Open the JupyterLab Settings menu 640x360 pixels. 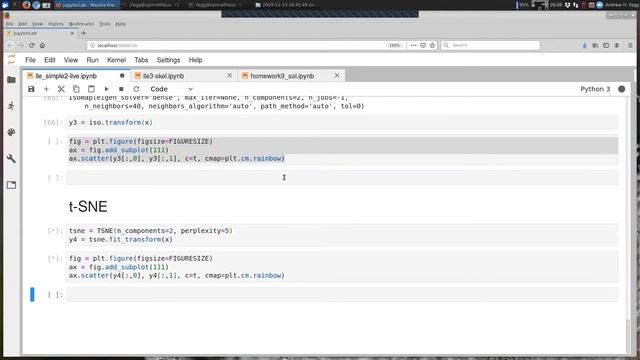pyautogui.click(x=168, y=60)
